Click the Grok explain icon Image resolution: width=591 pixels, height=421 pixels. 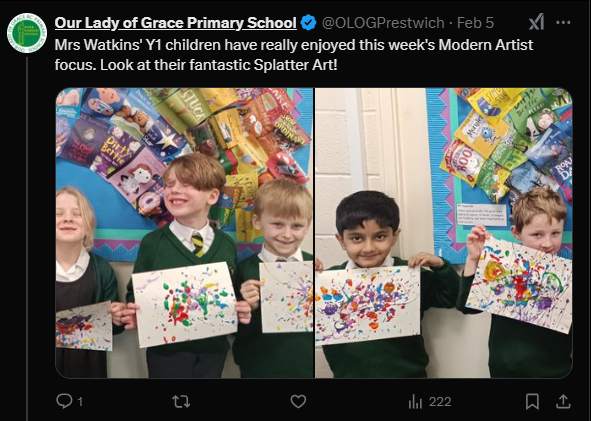(536, 22)
